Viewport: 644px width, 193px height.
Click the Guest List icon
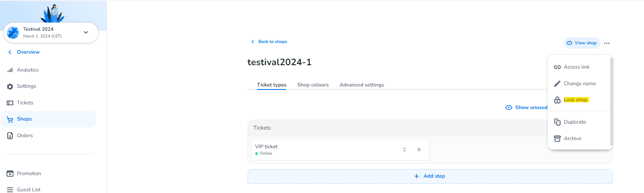10,190
